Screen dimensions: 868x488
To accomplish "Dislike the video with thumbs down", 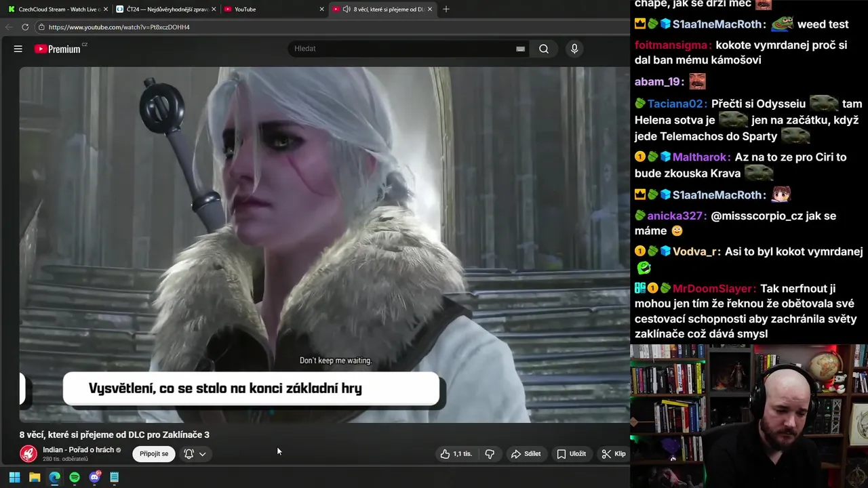I will coord(490,454).
